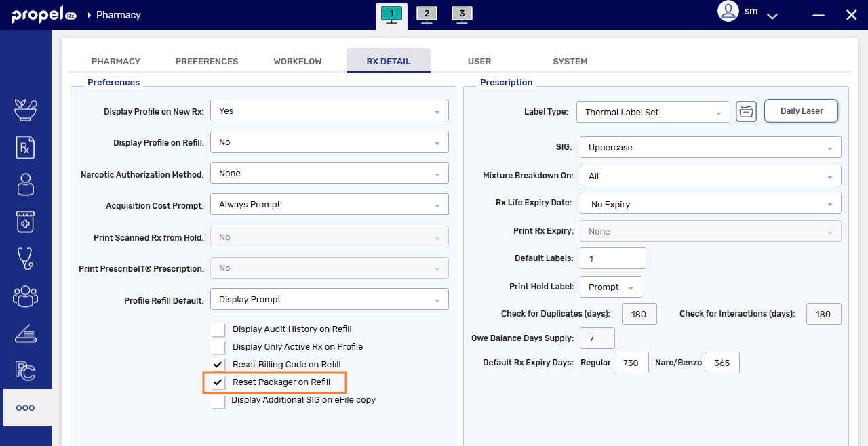Image resolution: width=868 pixels, height=446 pixels.
Task: Uncheck Reset Packager on Refill
Action: [x=218, y=382]
